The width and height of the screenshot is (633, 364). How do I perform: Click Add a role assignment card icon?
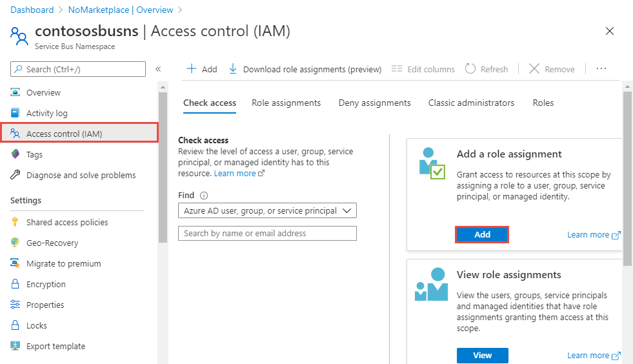point(431,163)
